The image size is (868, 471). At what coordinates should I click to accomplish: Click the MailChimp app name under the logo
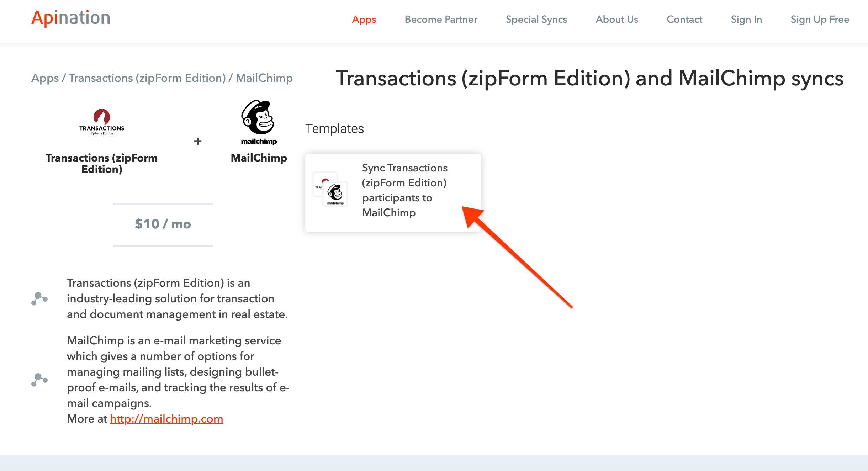pyautogui.click(x=259, y=158)
